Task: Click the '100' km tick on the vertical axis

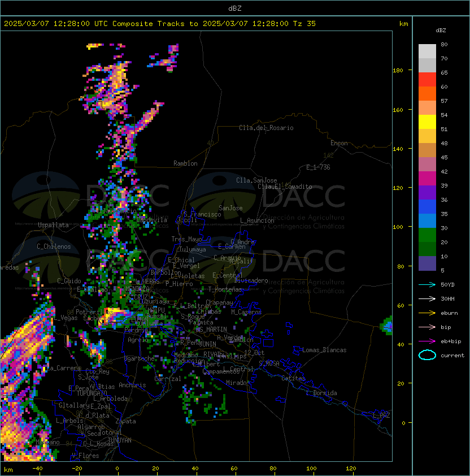Action: (398, 227)
